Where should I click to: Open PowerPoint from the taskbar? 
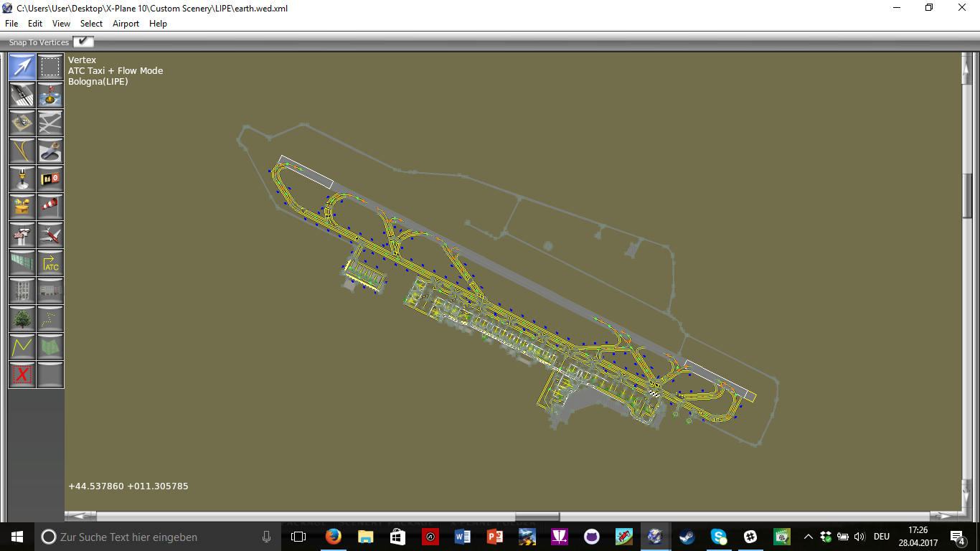(494, 537)
